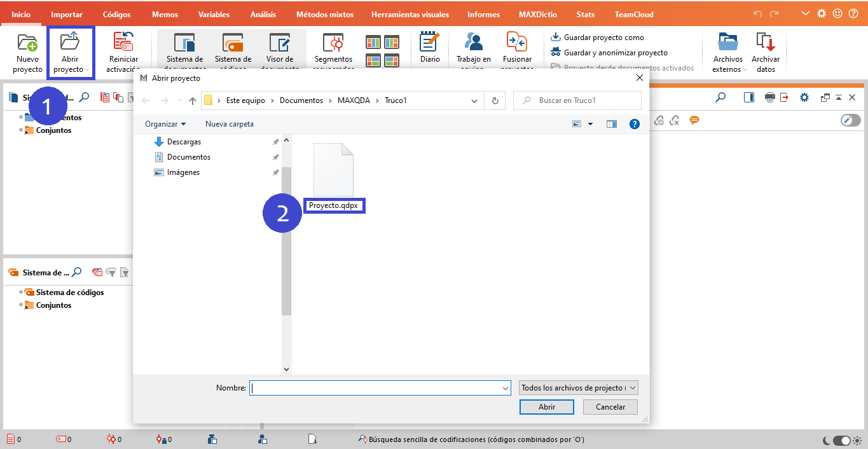
Task: Open the chevron dropdown in the orange title bar
Action: pos(806,13)
